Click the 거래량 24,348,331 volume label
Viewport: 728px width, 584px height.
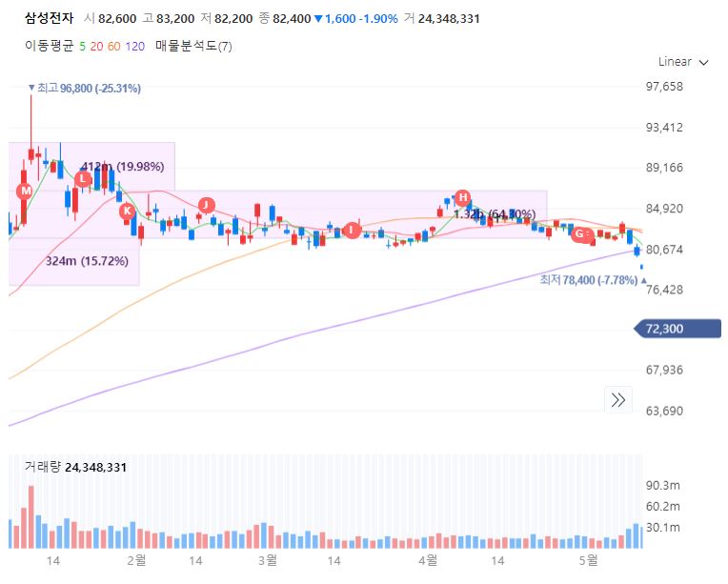point(75,467)
